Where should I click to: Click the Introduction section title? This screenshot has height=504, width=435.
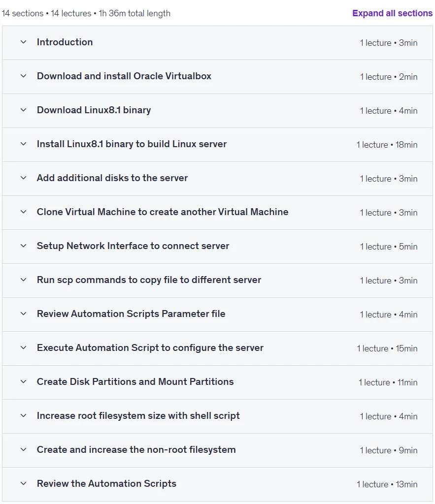(65, 42)
